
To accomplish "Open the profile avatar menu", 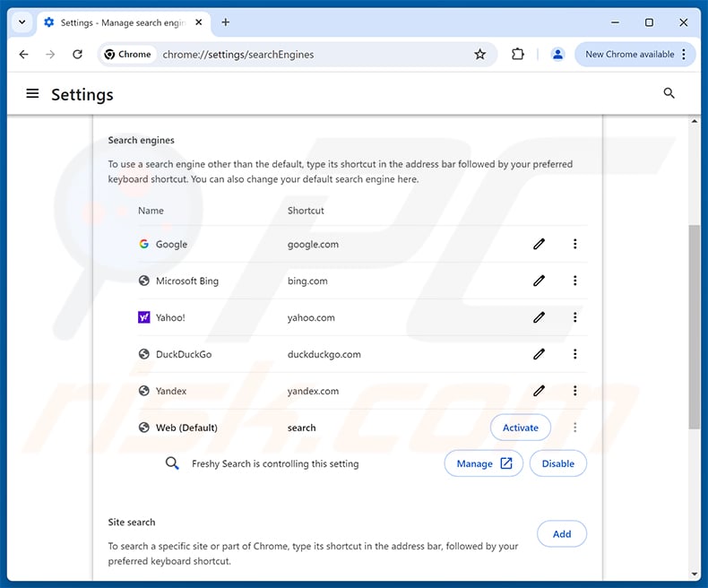I will pos(557,55).
